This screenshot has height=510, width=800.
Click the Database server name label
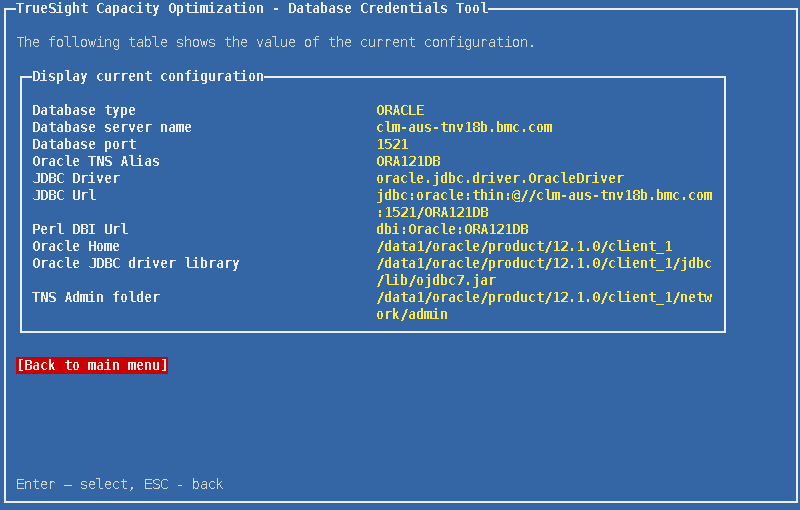[112, 127]
